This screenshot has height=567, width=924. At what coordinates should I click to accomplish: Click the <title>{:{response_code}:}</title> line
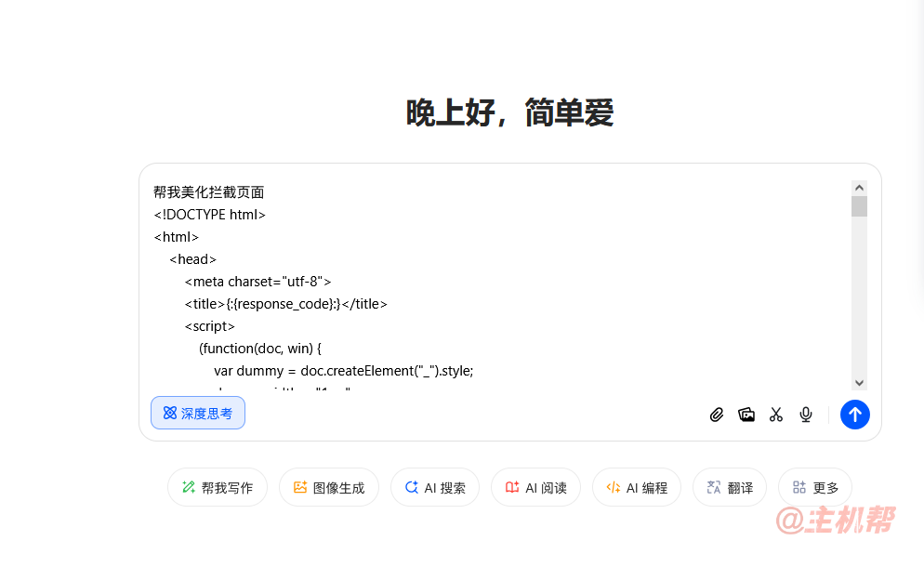(x=285, y=304)
